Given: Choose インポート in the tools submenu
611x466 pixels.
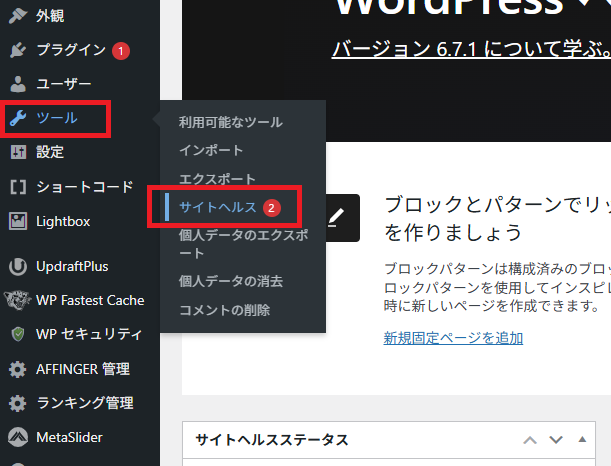Looking at the screenshot, I should click(x=211, y=150).
